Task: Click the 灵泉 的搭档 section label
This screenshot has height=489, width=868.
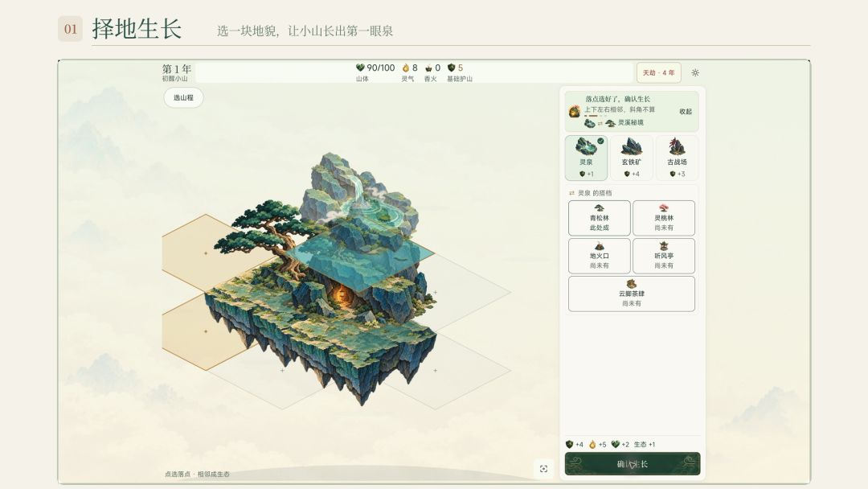Action: pos(595,193)
